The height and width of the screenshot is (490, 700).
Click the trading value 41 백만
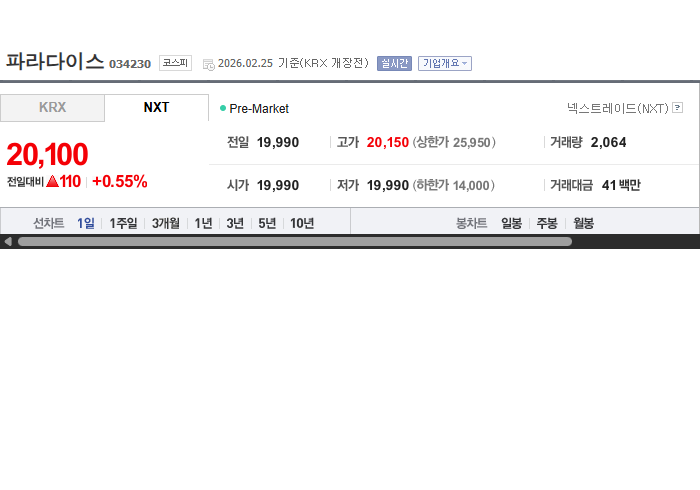(x=621, y=185)
